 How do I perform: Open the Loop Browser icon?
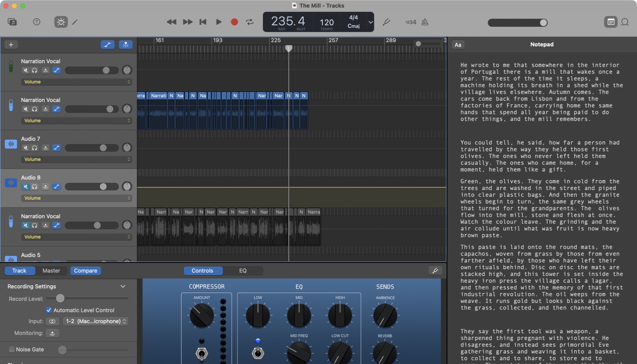tap(625, 22)
